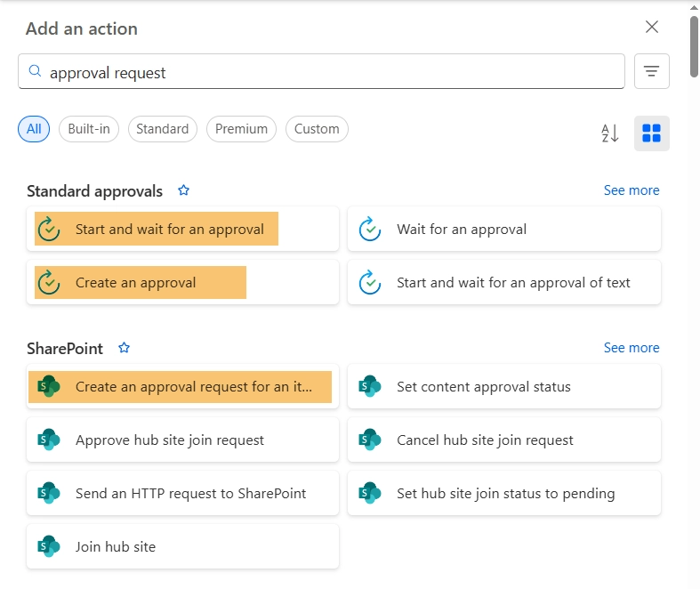This screenshot has width=700, height=589.
Task: Select the All filter pill
Action: pos(34,129)
